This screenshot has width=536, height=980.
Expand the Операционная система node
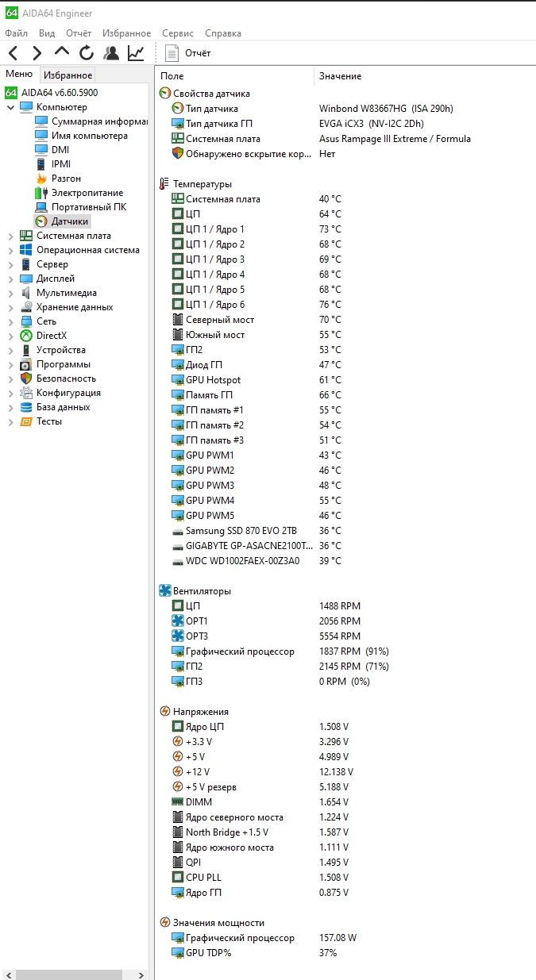click(x=10, y=250)
